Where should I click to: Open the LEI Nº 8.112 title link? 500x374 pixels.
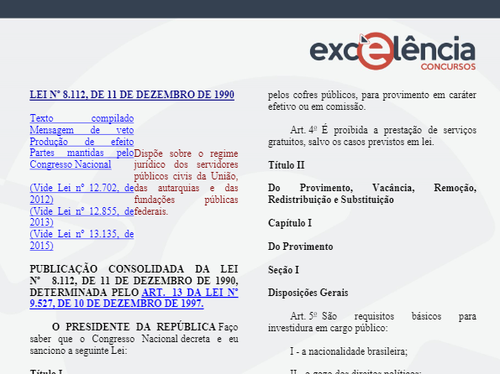(x=132, y=94)
